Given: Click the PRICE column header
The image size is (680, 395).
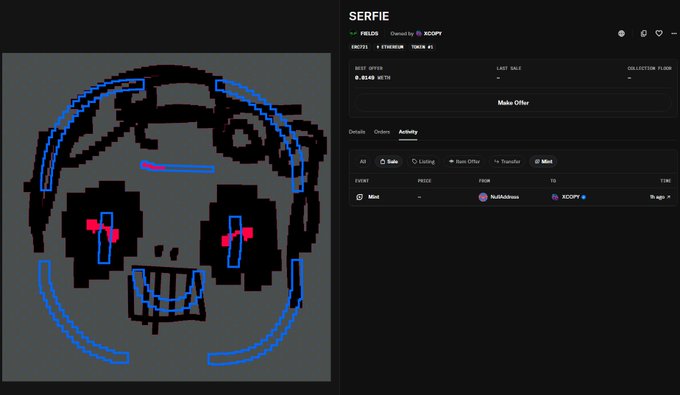Looking at the screenshot, I should 424,181.
